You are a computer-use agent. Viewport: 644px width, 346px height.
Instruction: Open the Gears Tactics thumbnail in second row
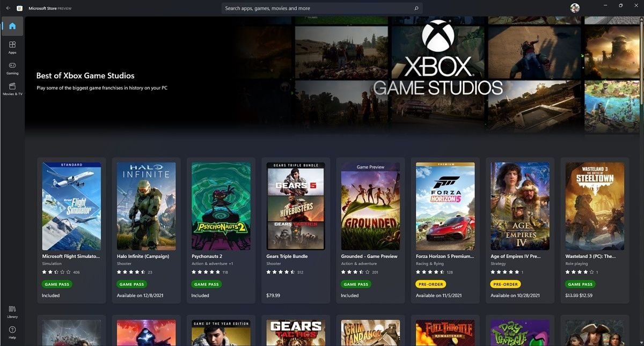click(296, 333)
